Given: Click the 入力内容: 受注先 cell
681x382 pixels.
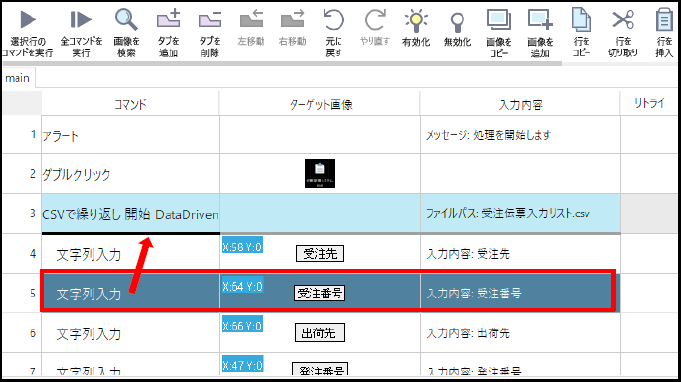Looking at the screenshot, I should (520, 254).
